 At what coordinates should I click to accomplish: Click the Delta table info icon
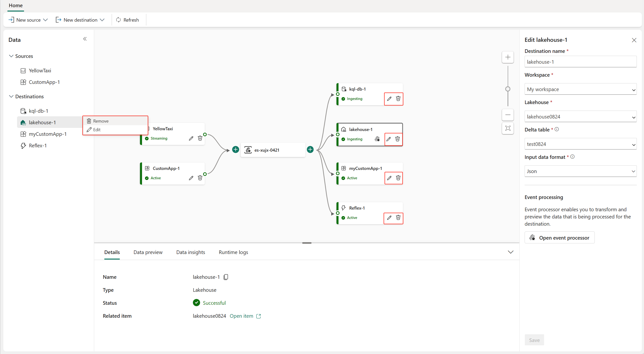coord(557,129)
